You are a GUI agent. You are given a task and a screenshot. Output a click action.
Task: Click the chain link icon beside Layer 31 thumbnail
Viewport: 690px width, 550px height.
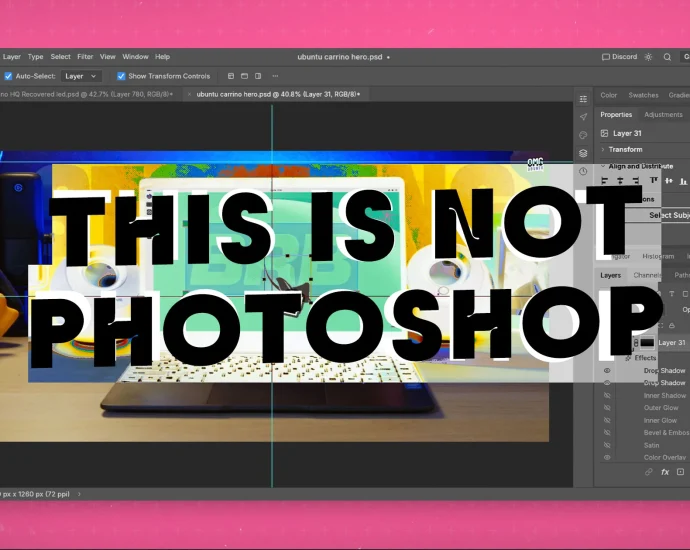[x=636, y=342]
